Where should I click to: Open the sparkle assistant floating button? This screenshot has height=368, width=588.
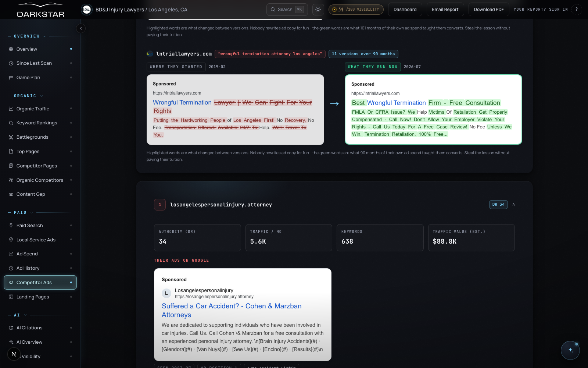point(570,350)
